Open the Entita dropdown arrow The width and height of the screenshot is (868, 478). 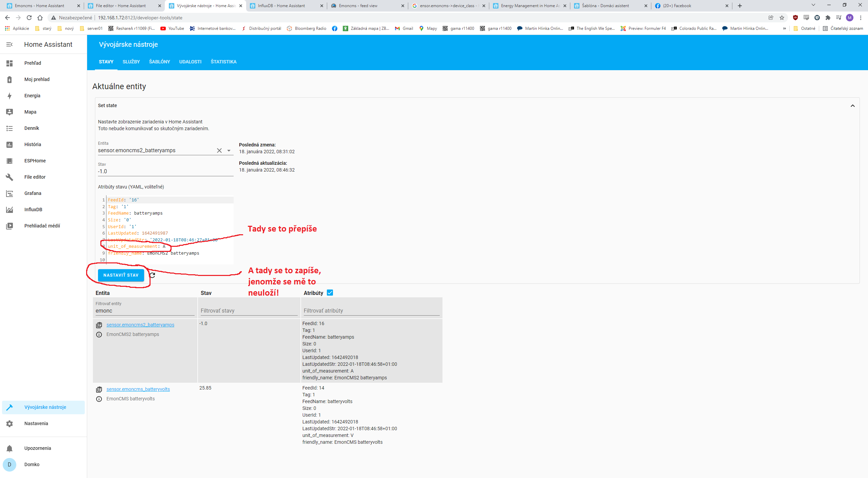[229, 151]
